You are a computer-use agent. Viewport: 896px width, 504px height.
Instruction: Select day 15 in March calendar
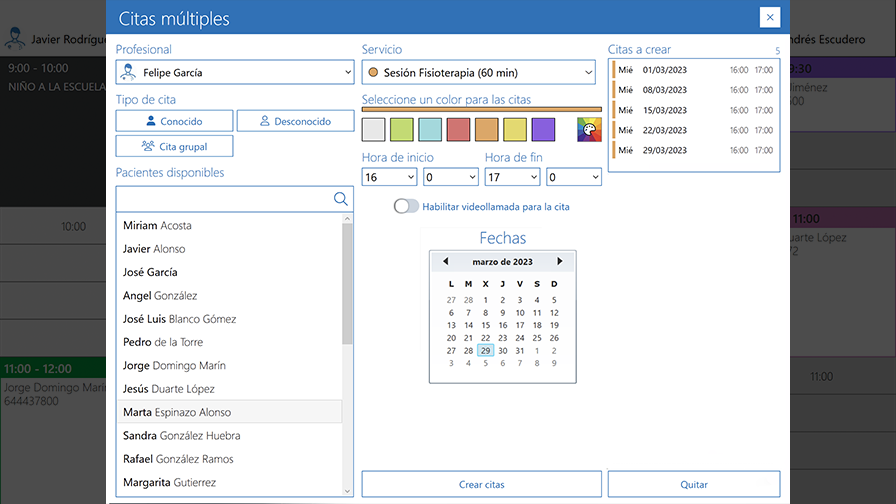(x=485, y=325)
